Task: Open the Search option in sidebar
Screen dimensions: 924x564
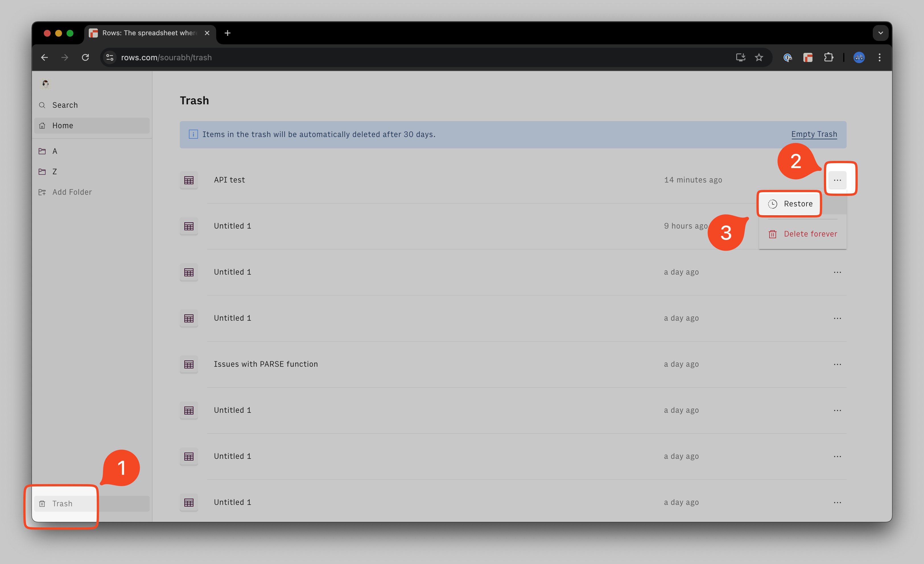Action: click(x=65, y=105)
